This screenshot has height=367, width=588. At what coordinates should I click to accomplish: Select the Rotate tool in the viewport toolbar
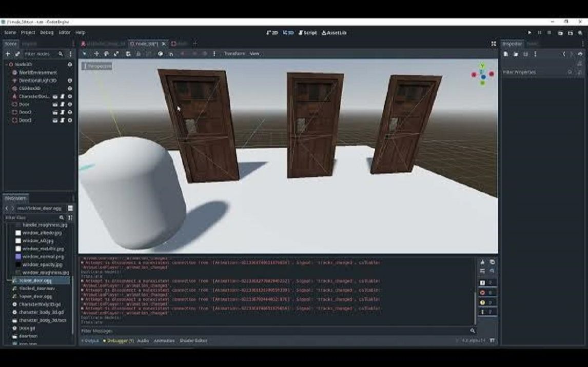[107, 54]
